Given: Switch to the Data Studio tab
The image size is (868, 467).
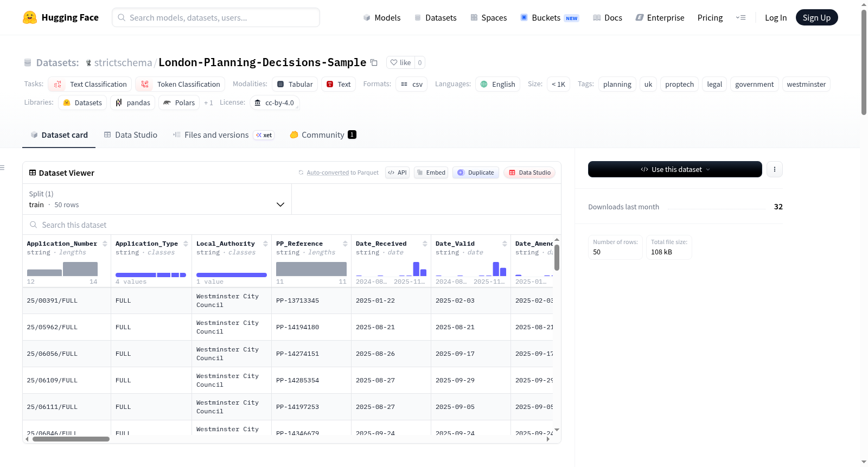Looking at the screenshot, I should (131, 135).
